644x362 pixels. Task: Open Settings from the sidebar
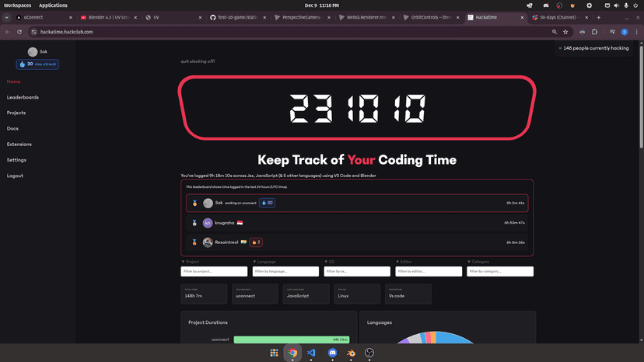16,160
